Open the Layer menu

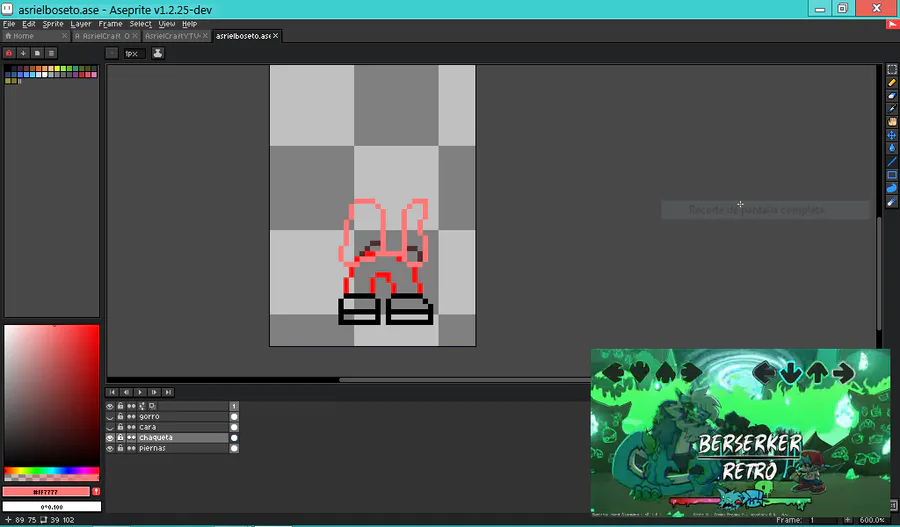[x=81, y=24]
